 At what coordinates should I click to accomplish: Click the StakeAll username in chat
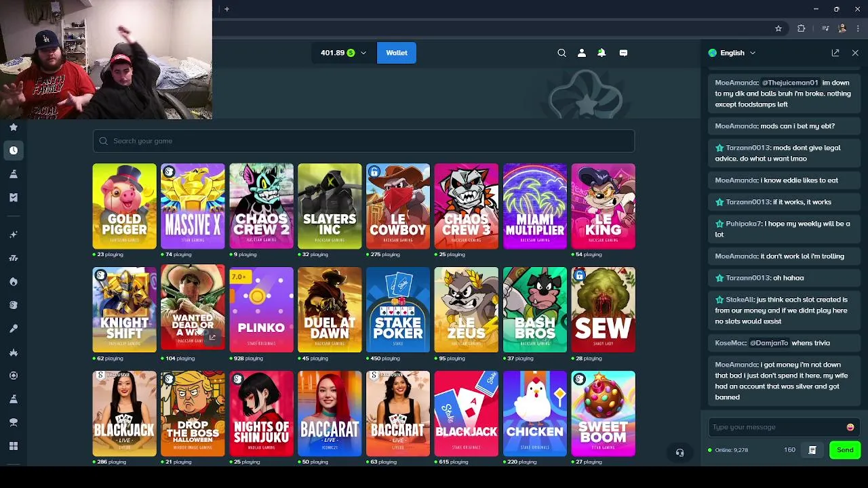tap(740, 300)
